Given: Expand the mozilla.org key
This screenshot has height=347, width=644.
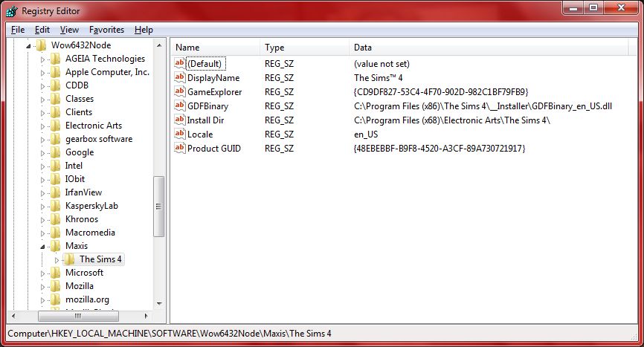Looking at the screenshot, I should tap(42, 300).
